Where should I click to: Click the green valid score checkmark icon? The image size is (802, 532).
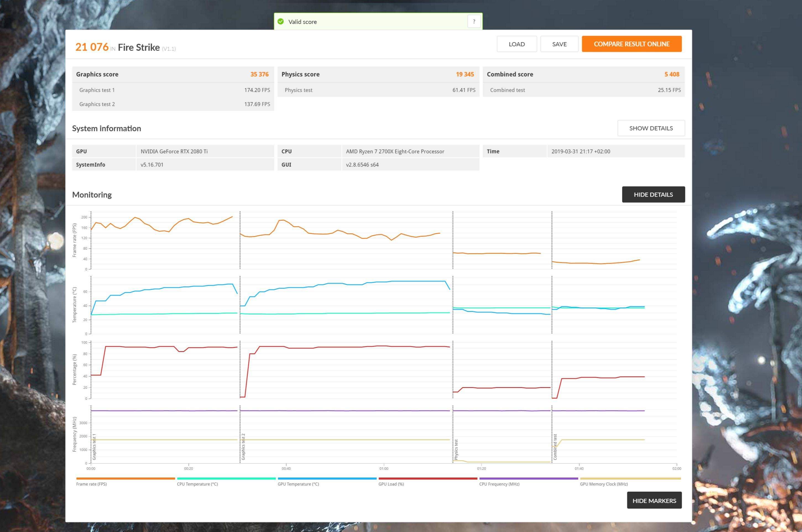(281, 21)
